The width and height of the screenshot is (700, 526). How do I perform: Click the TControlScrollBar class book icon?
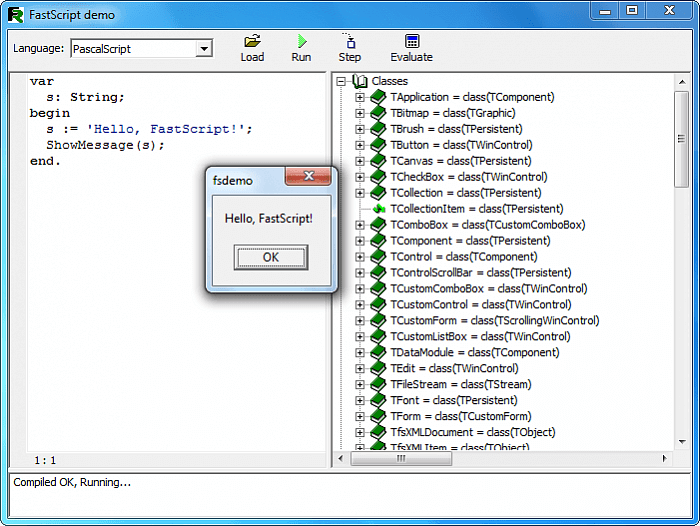click(378, 272)
